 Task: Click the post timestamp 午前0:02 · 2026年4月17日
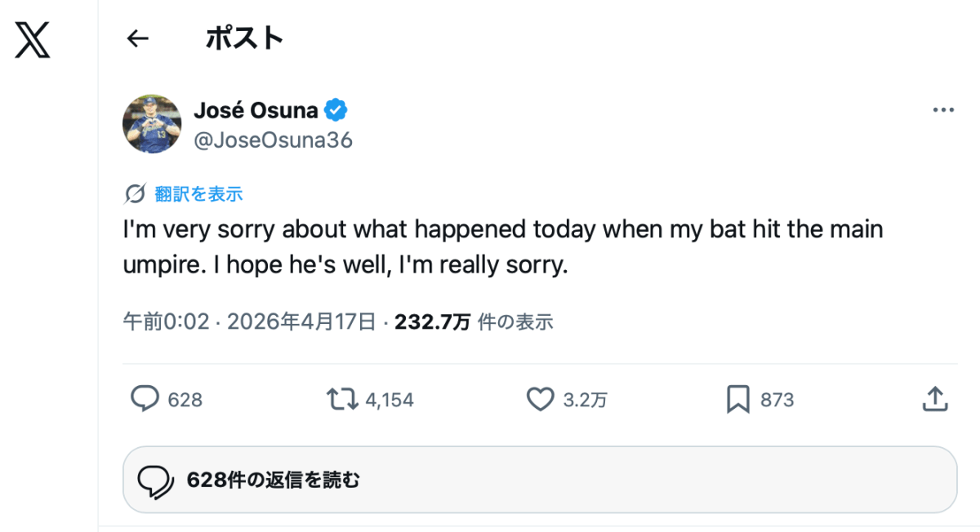[248, 322]
